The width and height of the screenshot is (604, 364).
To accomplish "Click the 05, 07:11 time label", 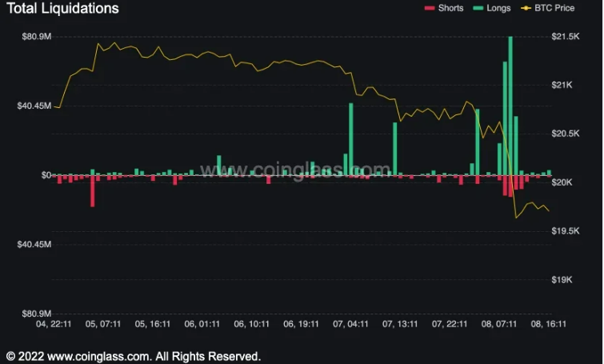I will click(x=103, y=324).
